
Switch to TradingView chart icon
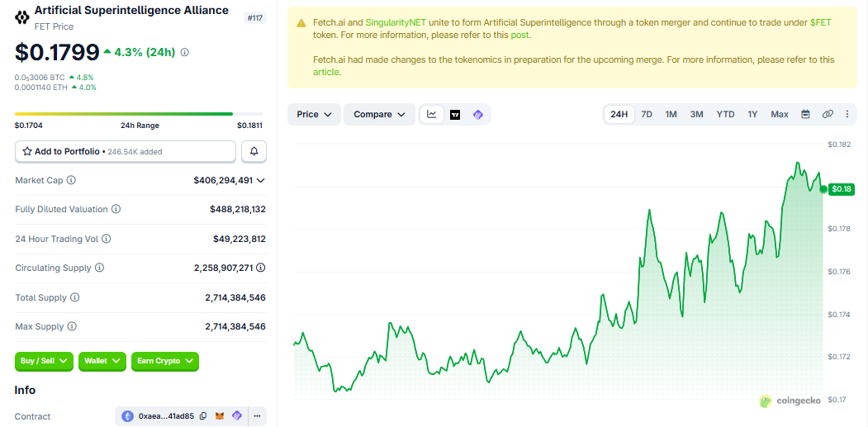(x=455, y=115)
